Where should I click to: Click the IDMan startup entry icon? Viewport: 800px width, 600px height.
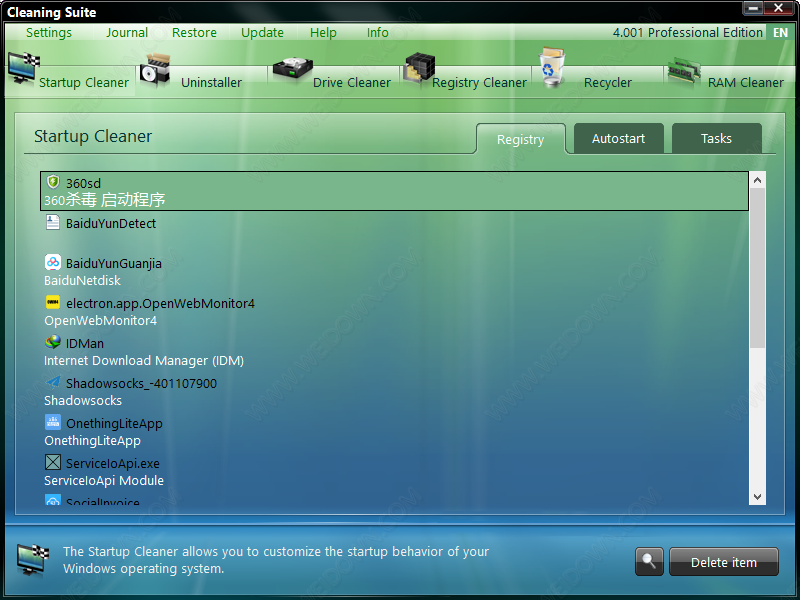click(53, 342)
